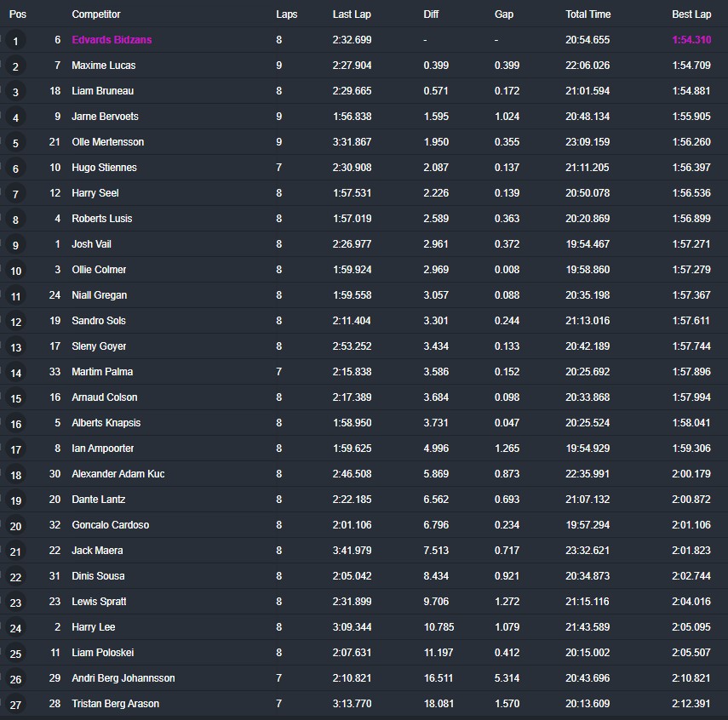728x720 pixels.
Task: Click the position 23 circle badge
Action: pyautogui.click(x=15, y=602)
